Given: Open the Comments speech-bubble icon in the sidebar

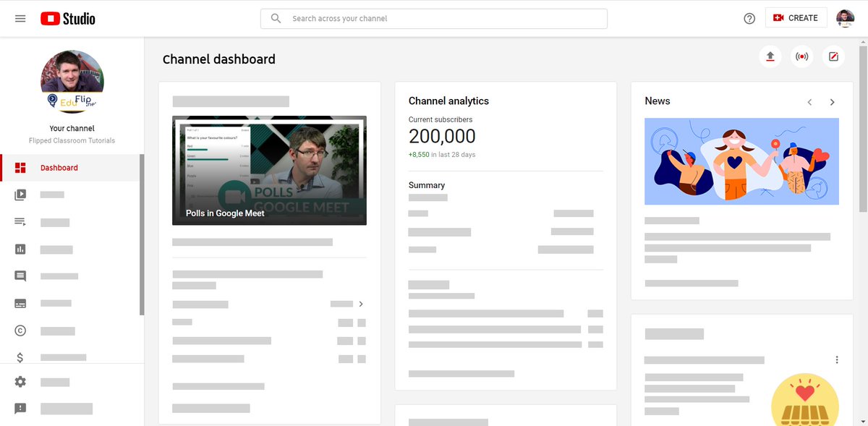Looking at the screenshot, I should (20, 276).
